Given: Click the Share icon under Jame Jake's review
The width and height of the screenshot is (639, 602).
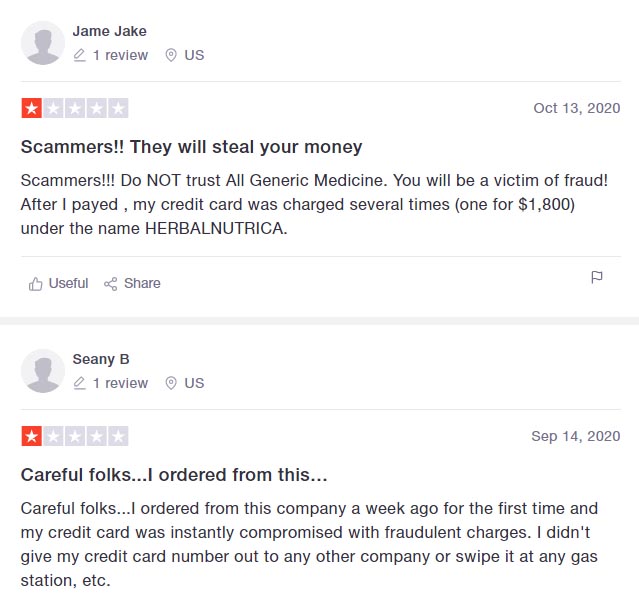Looking at the screenshot, I should coord(110,284).
